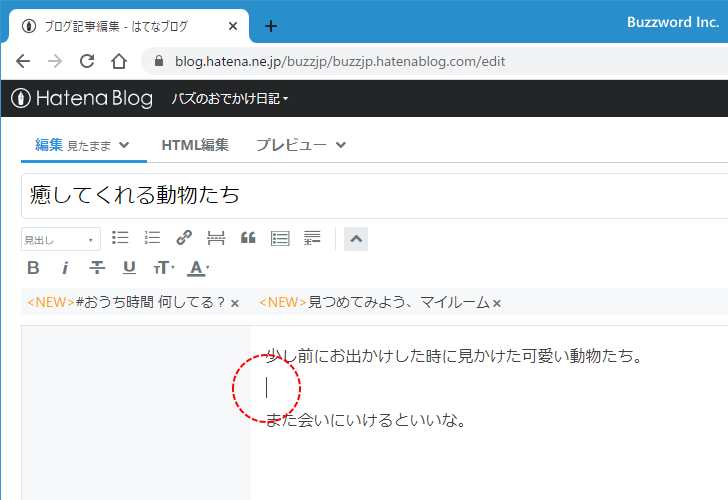Dismiss the #おうち時間 何してる？ topic

point(235,304)
